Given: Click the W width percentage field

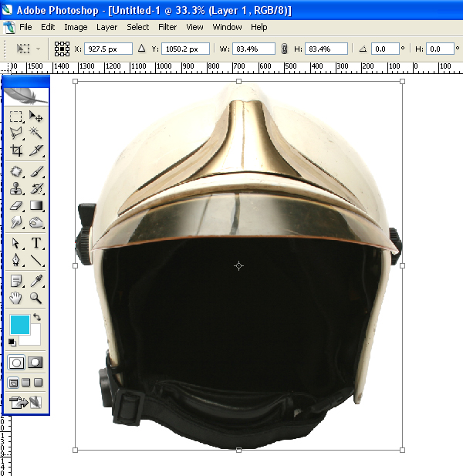Looking at the screenshot, I should point(254,49).
